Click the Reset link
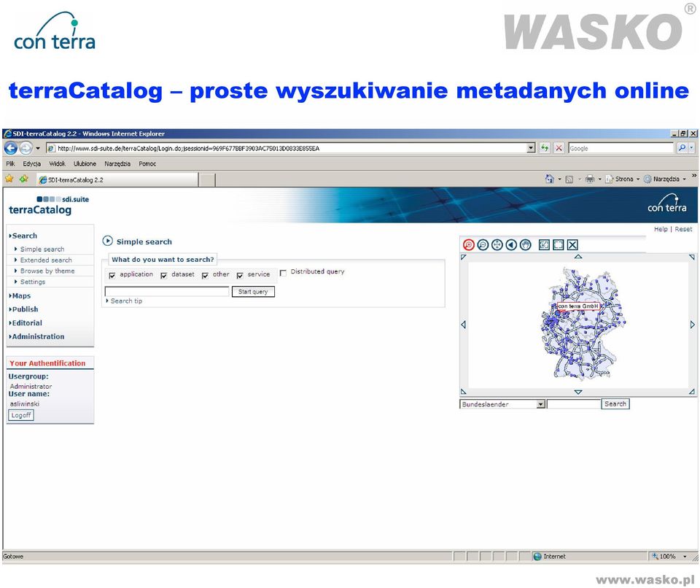Image resolution: width=700 pixels, height=588 pixels. pos(683,229)
